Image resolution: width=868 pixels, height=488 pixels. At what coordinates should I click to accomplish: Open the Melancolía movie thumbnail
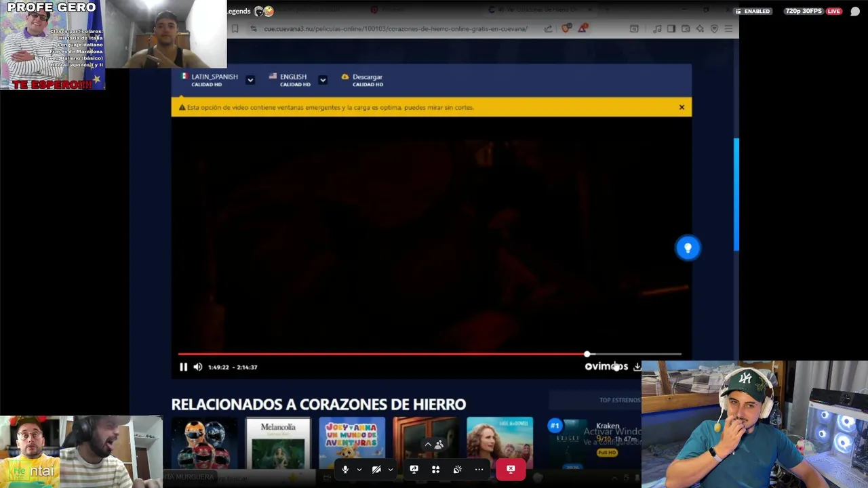point(278,443)
